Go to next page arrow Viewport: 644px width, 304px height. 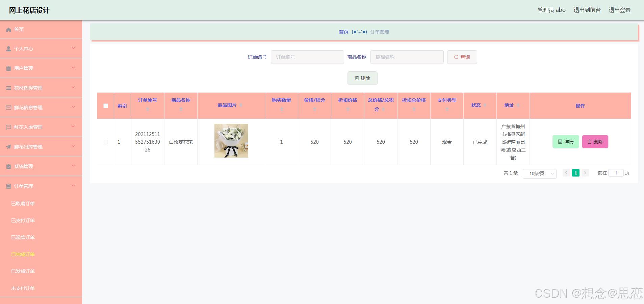point(585,173)
